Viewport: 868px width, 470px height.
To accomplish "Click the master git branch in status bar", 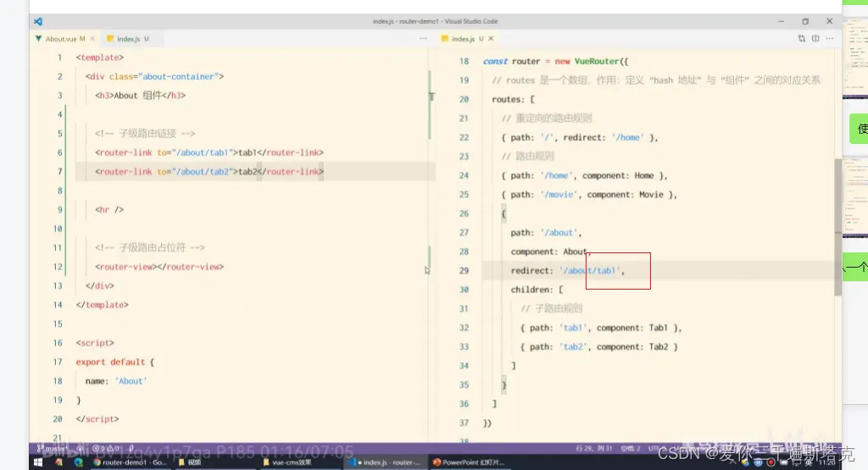I will [x=53, y=448].
